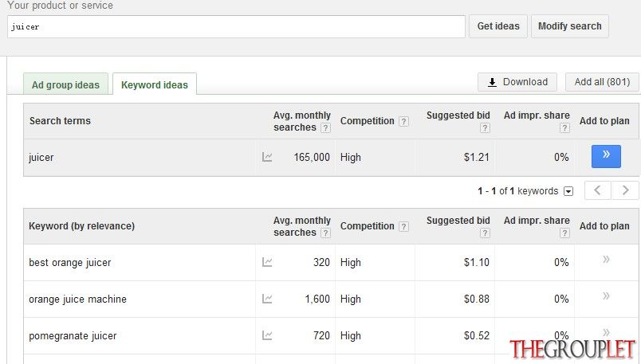This screenshot has height=364, width=641.
Task: Click the 320 monthly searches value
Action: tap(321, 262)
